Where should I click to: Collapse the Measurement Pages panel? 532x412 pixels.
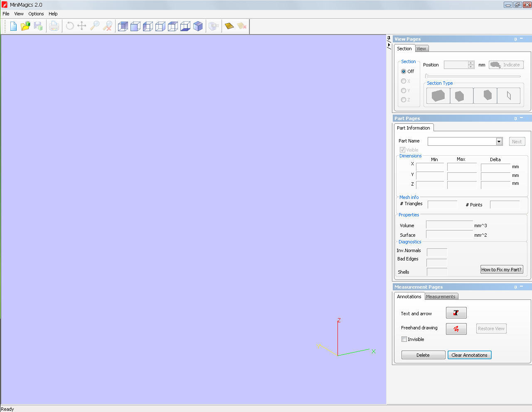point(522,287)
